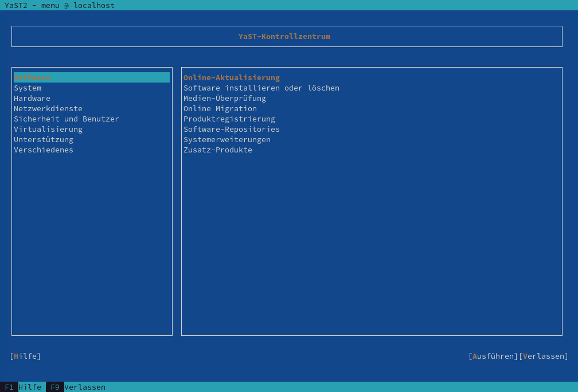The width and height of the screenshot is (578, 392).
Task: Click the Verlassen button
Action: pyautogui.click(x=544, y=356)
